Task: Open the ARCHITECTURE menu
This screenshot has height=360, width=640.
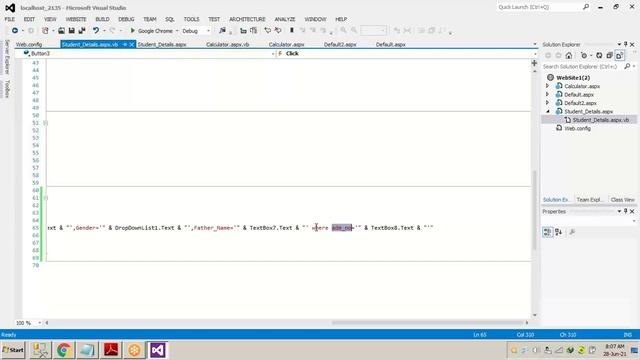Action: [247, 19]
